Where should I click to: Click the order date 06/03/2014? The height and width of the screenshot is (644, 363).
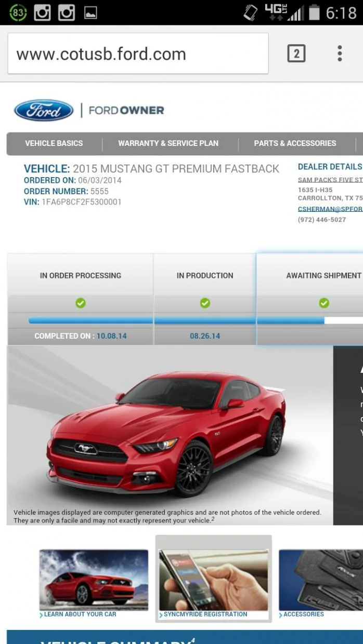(100, 180)
